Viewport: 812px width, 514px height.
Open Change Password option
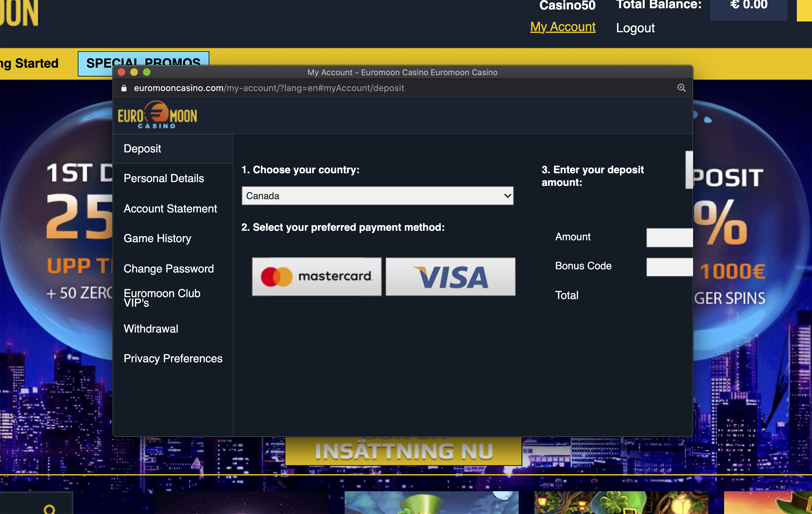coord(169,269)
